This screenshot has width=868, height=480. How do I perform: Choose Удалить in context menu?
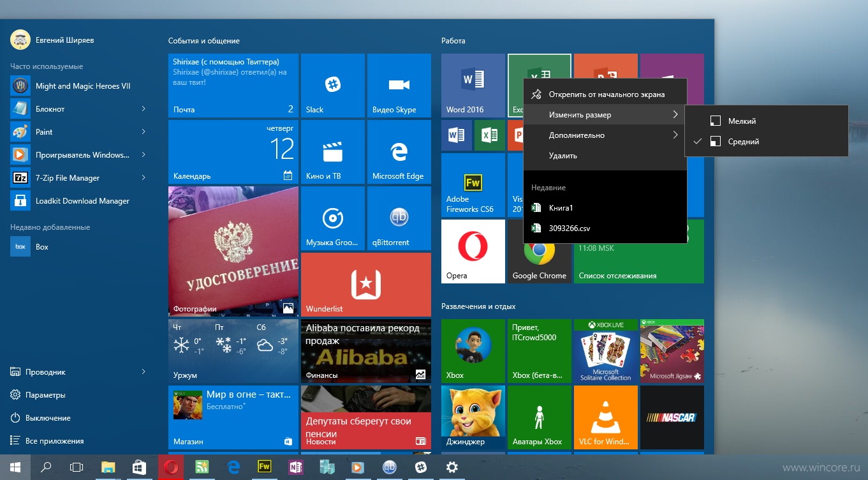click(605, 156)
